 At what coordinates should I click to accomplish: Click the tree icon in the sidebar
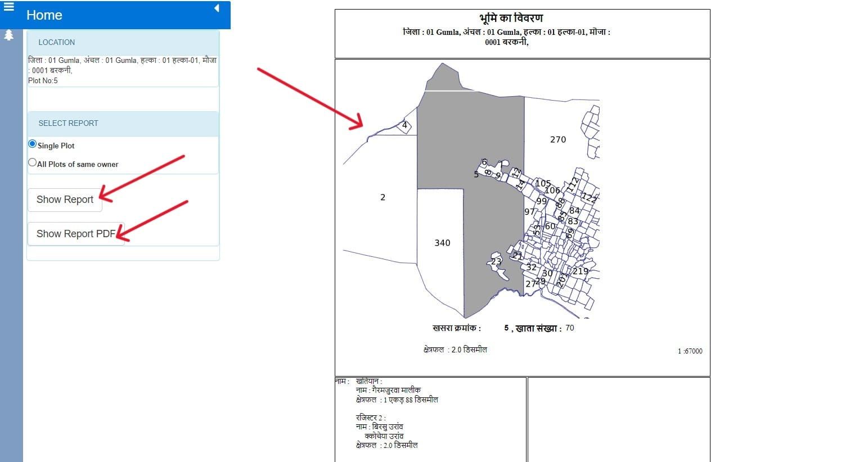(8, 35)
